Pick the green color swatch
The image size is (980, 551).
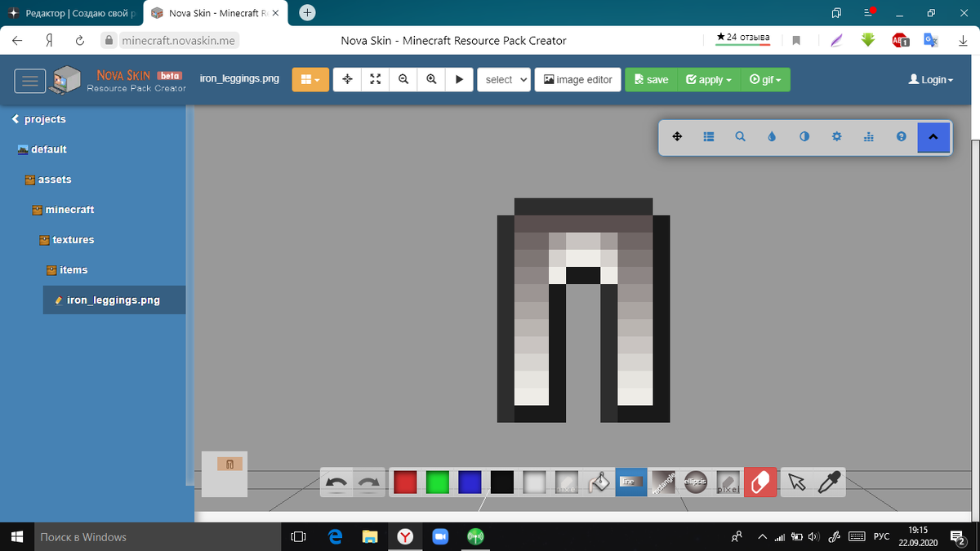pyautogui.click(x=438, y=482)
